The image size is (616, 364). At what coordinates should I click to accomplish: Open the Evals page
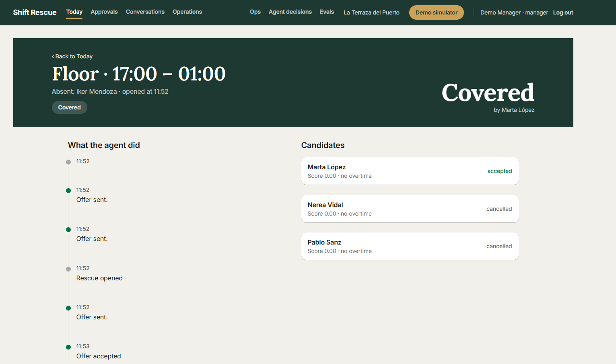pyautogui.click(x=327, y=12)
